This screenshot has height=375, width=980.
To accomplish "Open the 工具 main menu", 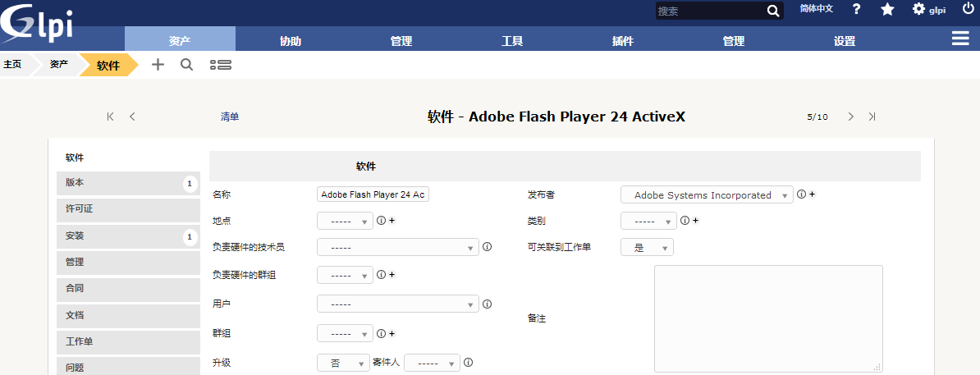I will 512,41.
